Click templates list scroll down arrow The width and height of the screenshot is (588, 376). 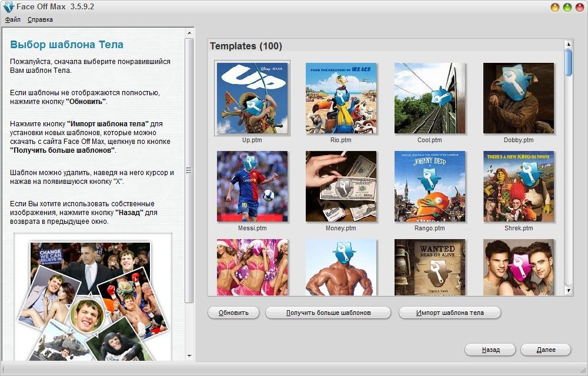click(569, 291)
